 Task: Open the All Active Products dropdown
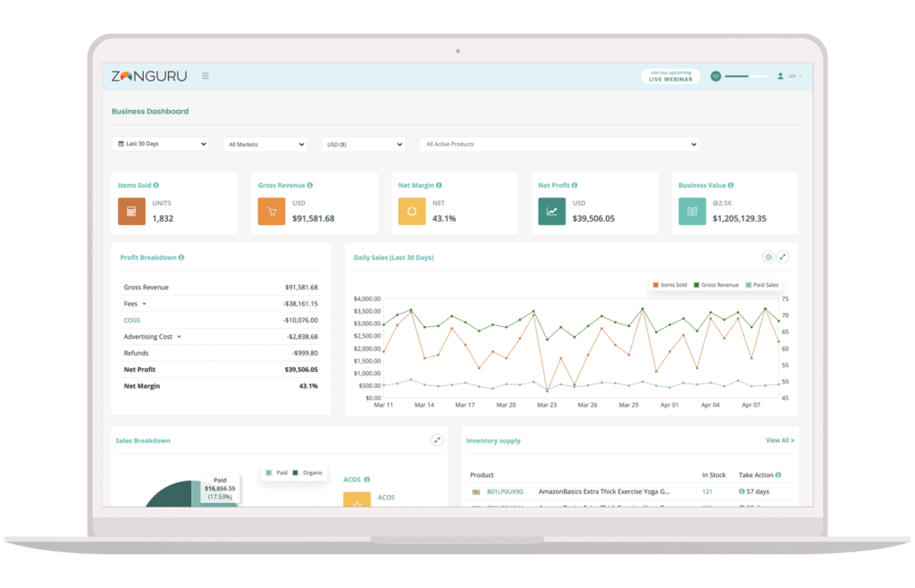pos(559,144)
